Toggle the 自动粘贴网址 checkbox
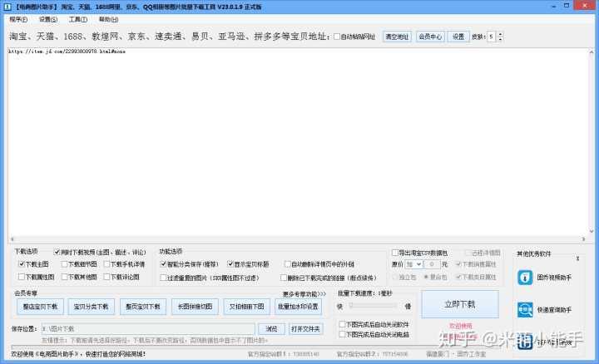The width and height of the screenshot is (599, 364). pos(337,37)
